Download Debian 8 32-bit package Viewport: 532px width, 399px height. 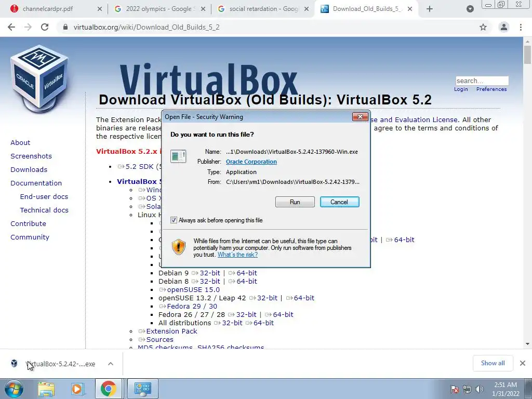pos(206,281)
